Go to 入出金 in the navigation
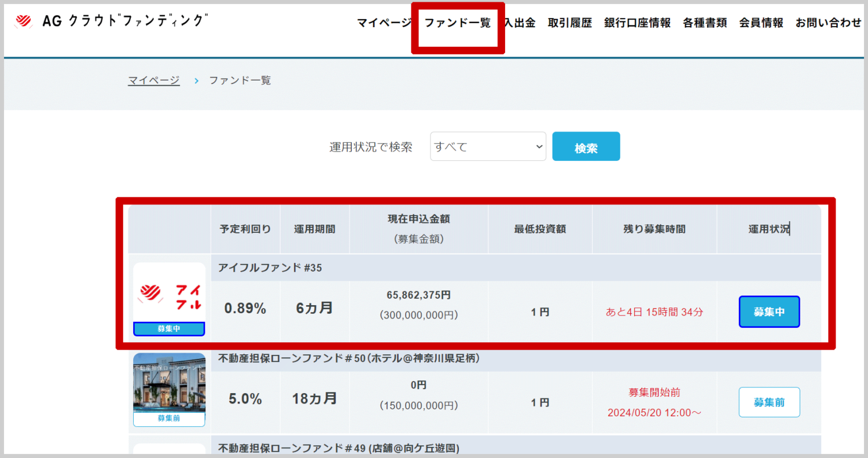868x458 pixels. click(x=520, y=23)
